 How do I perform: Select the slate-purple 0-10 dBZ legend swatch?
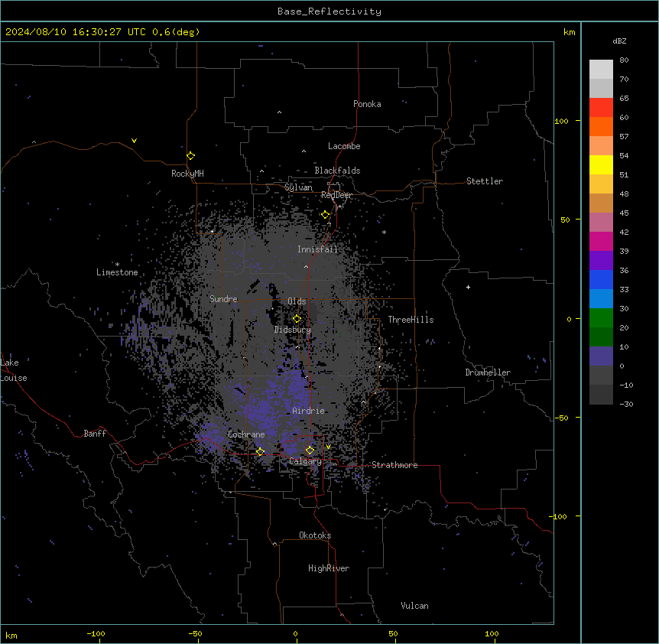[x=601, y=356]
